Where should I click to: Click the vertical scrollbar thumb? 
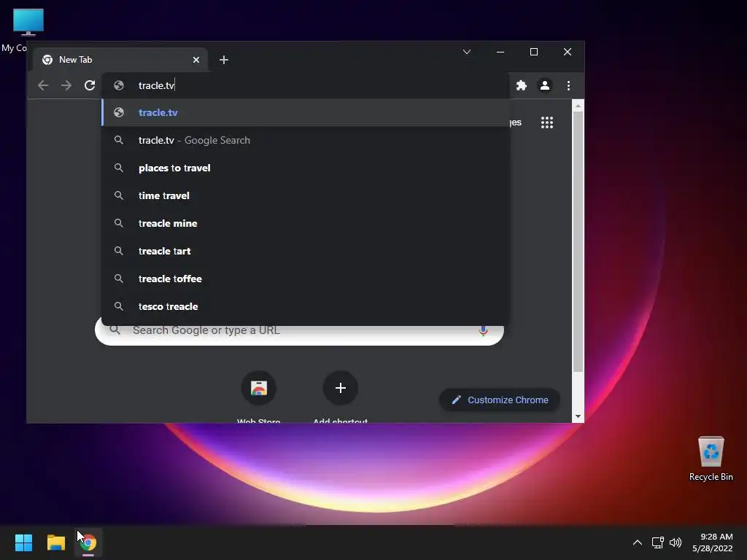point(578,242)
